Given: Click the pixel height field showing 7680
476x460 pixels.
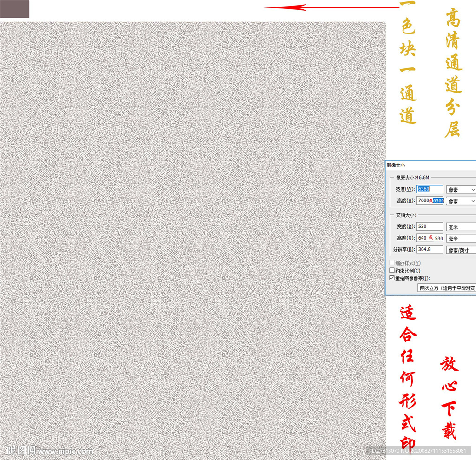Looking at the screenshot, I should pyautogui.click(x=430, y=200).
